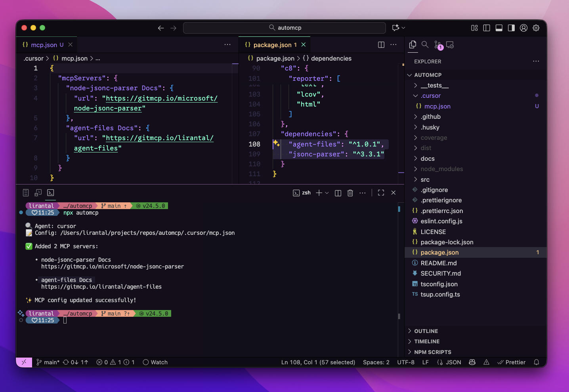Click the Go Back arrow
This screenshot has width=569, height=392.
(161, 28)
